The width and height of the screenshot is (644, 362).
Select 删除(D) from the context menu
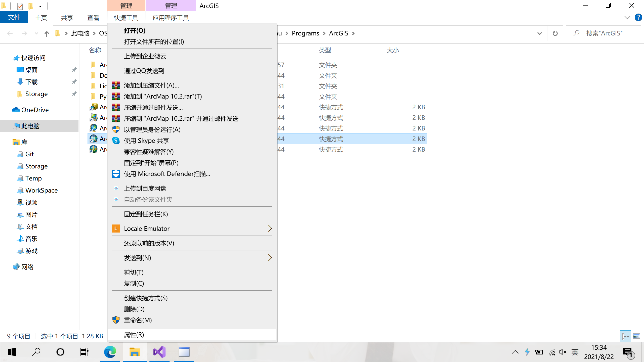(x=192, y=309)
